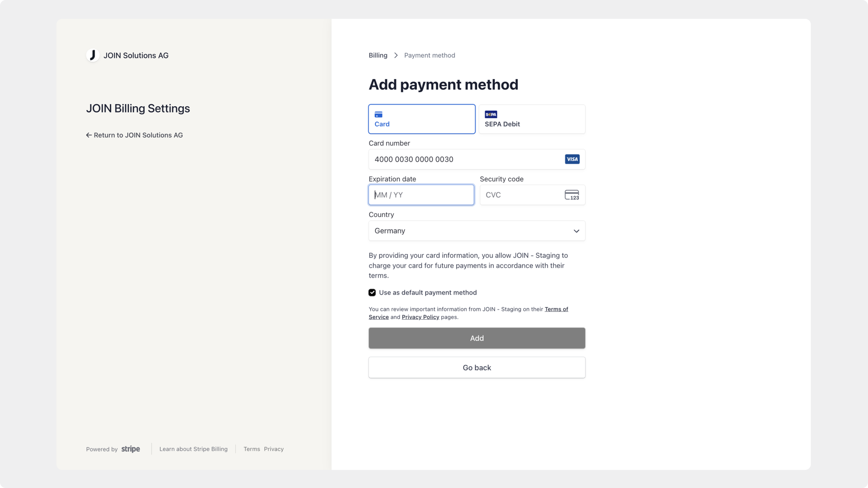Screen dimensions: 868x488
Task: Switch to the SEPA Debit tab
Action: [x=532, y=119]
